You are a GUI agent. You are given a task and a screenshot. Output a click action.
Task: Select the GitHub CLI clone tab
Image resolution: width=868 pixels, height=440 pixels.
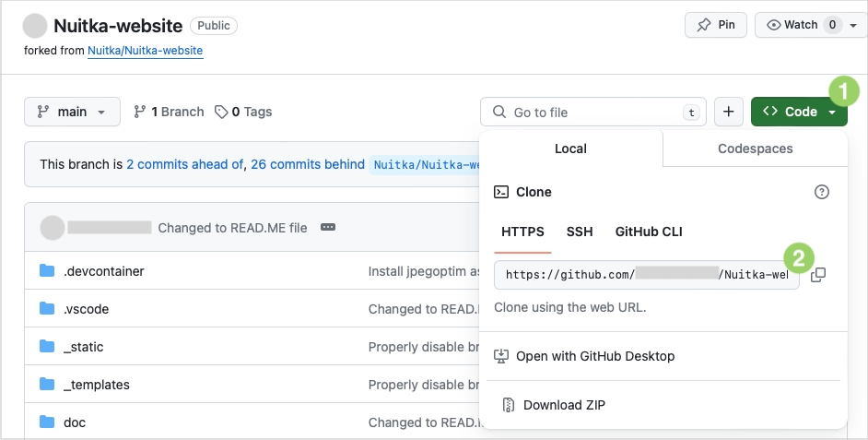coord(649,232)
